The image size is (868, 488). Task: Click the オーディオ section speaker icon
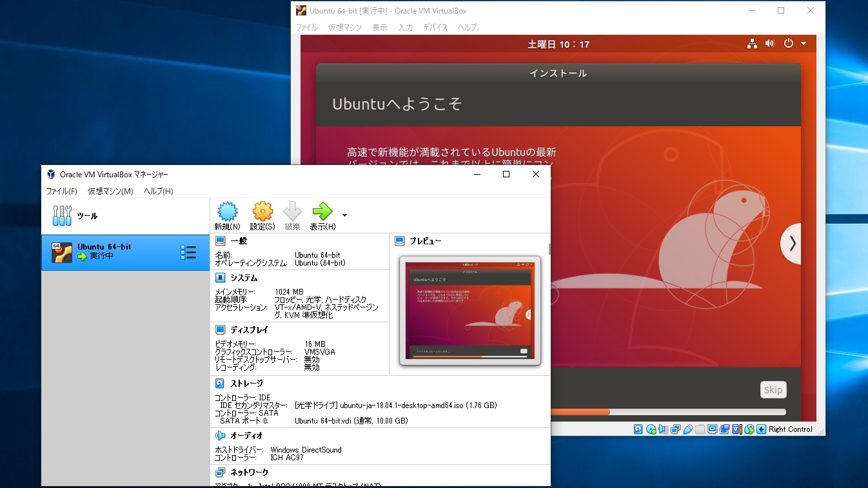[220, 436]
